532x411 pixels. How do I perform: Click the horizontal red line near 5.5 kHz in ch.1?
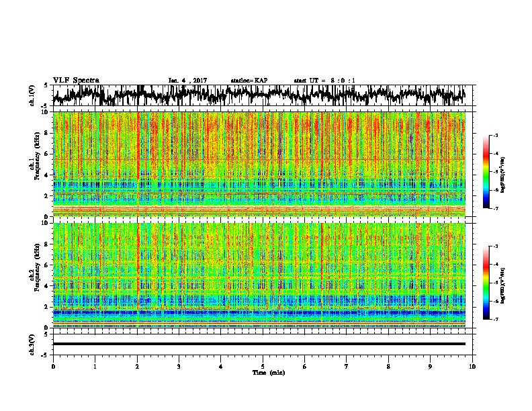pos(259,159)
